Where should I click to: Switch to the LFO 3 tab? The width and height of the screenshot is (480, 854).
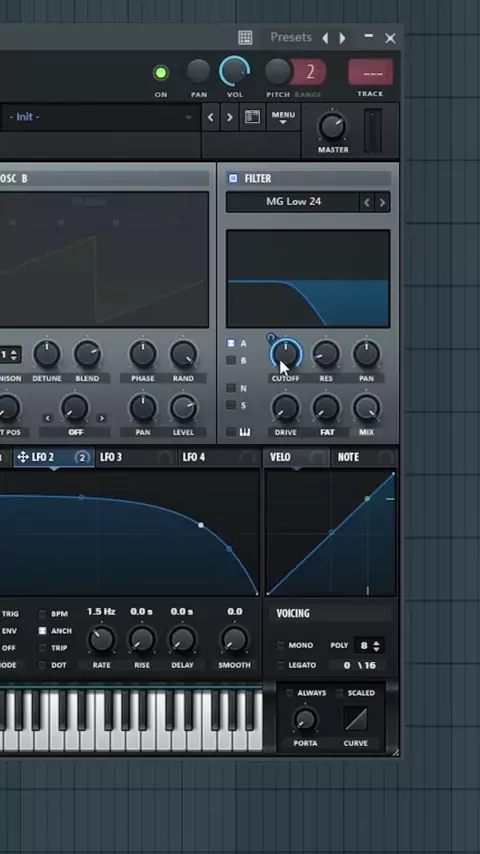[136, 457]
